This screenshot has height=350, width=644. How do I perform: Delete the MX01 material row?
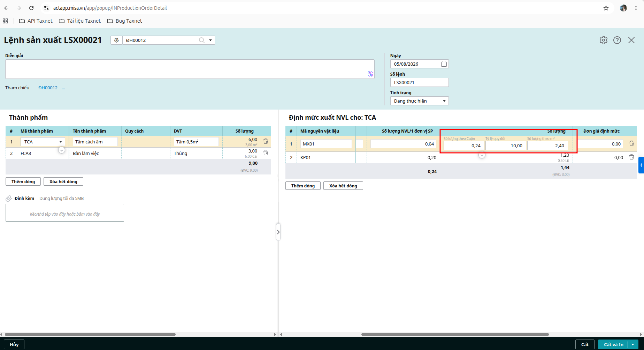(x=631, y=143)
